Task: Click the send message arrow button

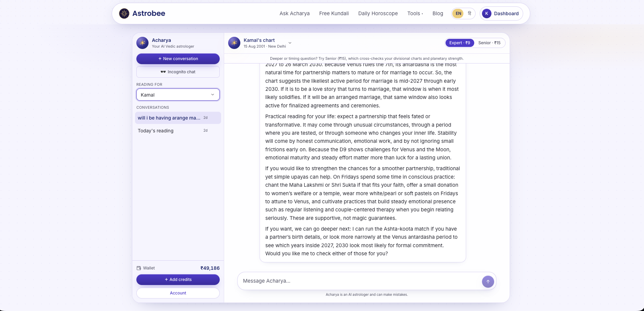Action: pos(488,281)
